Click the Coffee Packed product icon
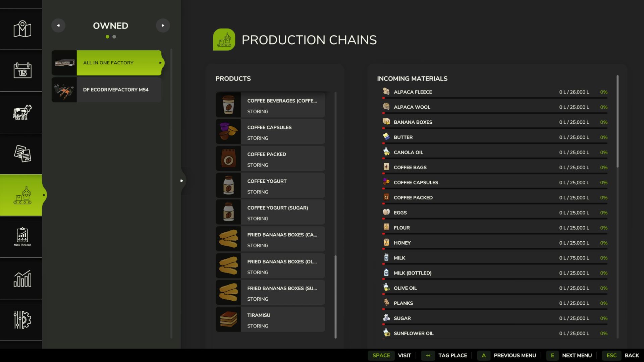 coord(228,159)
